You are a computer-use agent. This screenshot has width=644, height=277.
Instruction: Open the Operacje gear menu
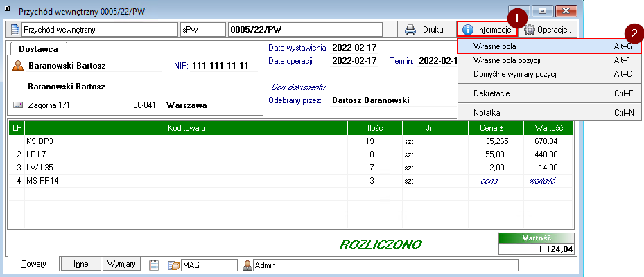pos(548,30)
